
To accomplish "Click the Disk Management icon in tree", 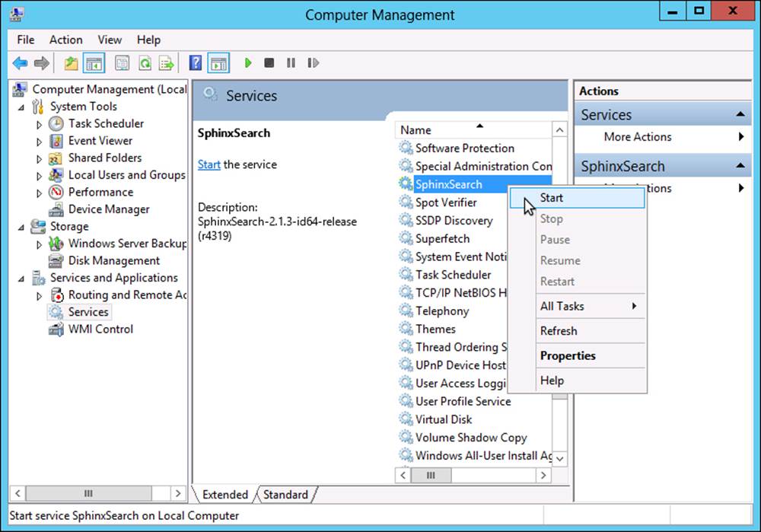I will (56, 260).
